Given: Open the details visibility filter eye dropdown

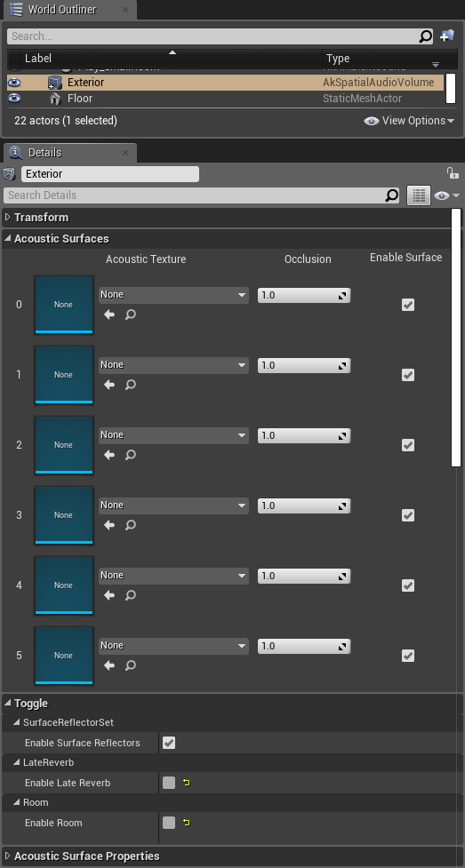Looking at the screenshot, I should (x=447, y=195).
